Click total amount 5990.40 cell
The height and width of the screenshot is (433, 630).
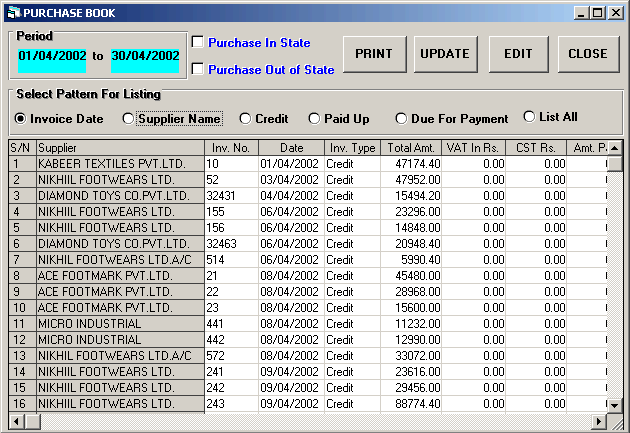click(x=411, y=260)
